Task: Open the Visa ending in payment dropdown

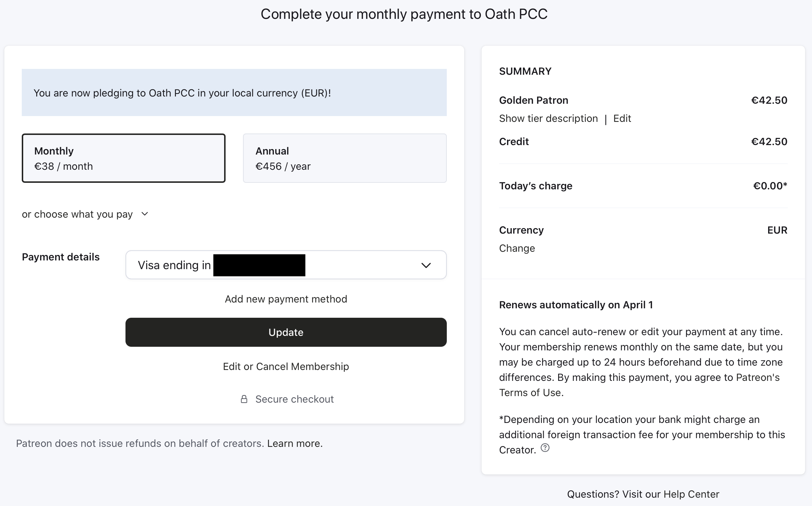Action: tap(286, 265)
